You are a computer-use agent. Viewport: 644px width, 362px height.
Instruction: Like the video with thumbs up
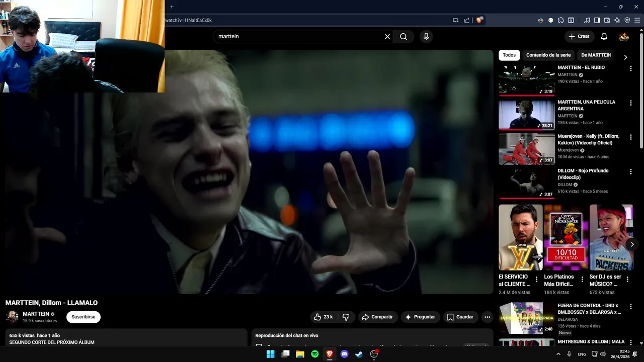coord(323,317)
